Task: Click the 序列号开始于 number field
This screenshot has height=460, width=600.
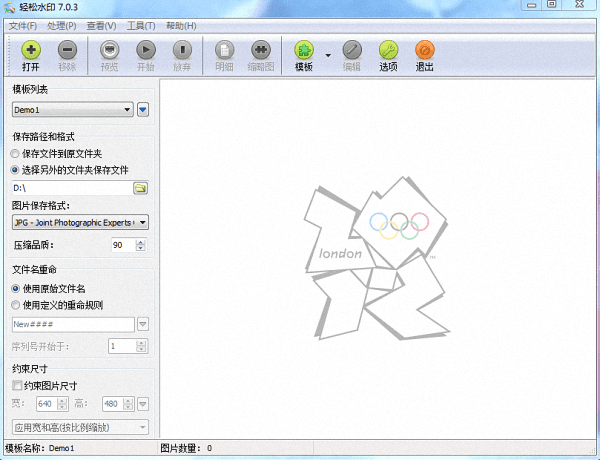Action: [122, 346]
